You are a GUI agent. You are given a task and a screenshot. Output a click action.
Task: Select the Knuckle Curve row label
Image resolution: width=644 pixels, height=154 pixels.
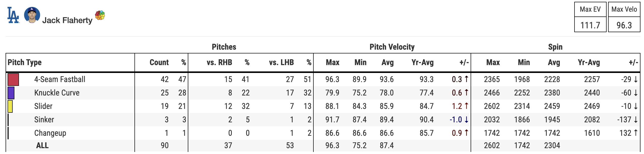(x=57, y=93)
